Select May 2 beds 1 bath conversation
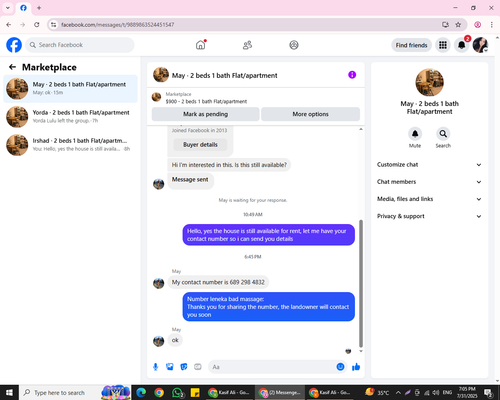The width and height of the screenshot is (500, 400). point(70,89)
